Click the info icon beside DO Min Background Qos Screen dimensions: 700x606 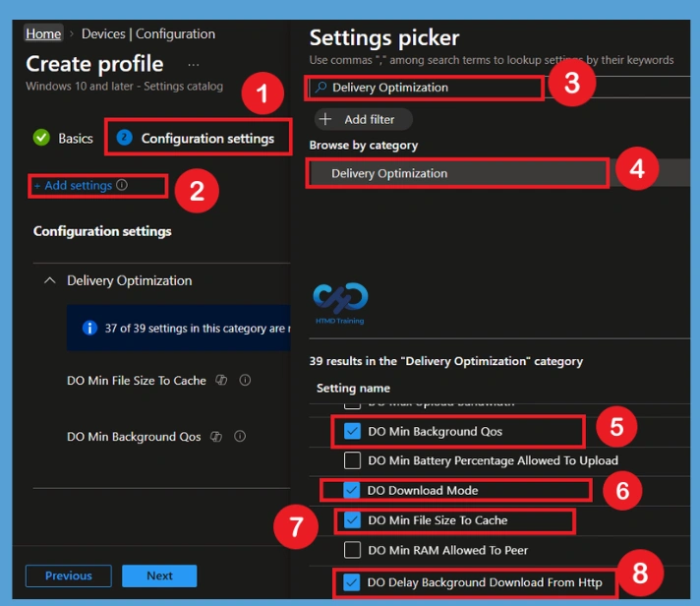[x=240, y=437]
